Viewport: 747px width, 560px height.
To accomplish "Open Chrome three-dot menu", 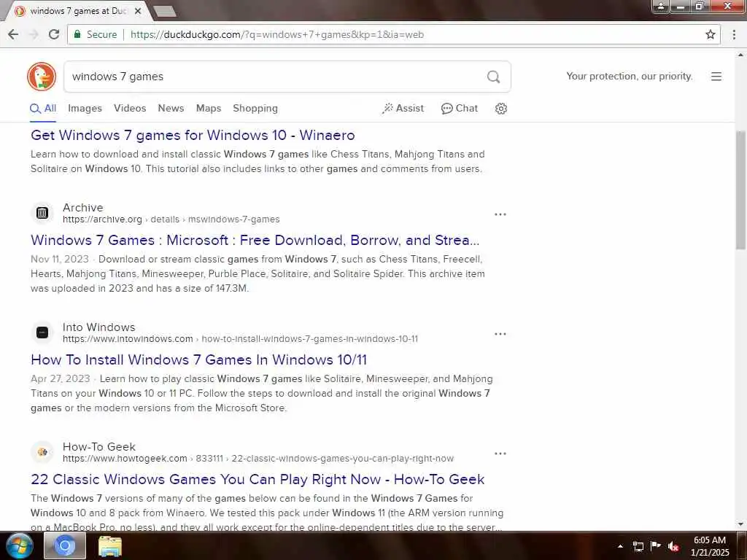I will [734, 34].
